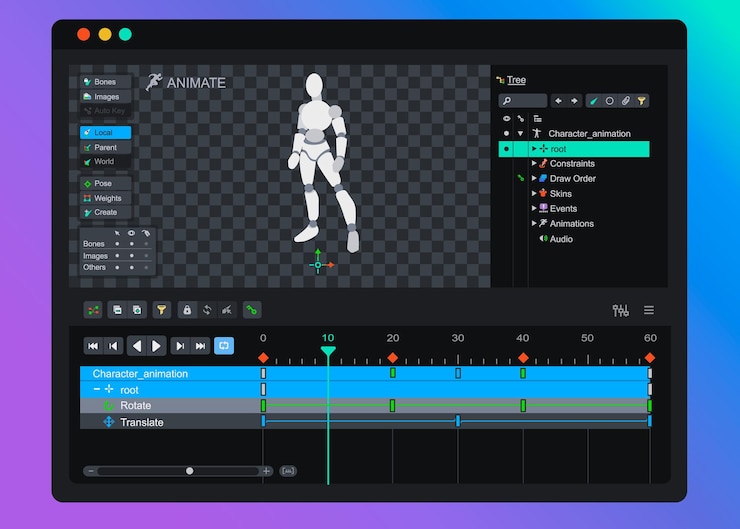
Task: Select the Pose tool
Action: pyautogui.click(x=105, y=183)
